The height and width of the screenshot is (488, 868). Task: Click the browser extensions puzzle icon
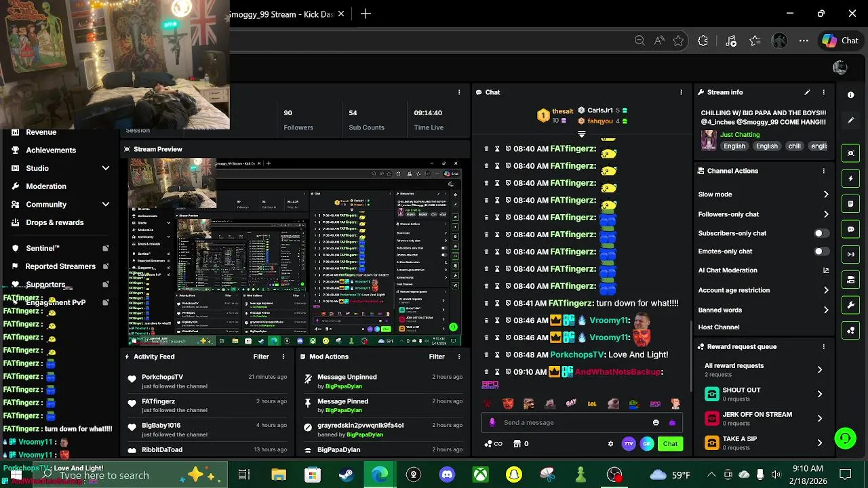click(x=703, y=41)
